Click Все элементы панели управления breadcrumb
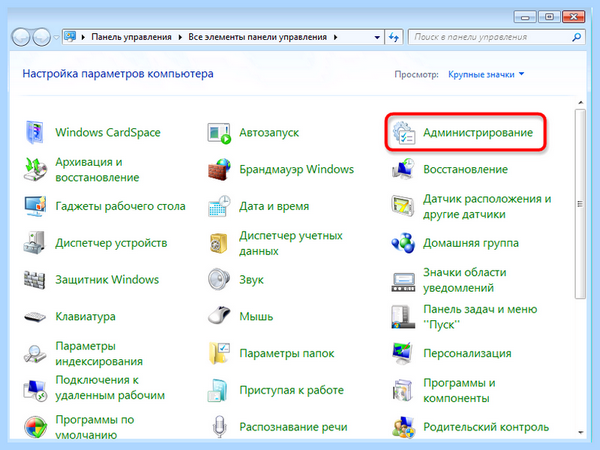This screenshot has height=450, width=600. click(258, 37)
